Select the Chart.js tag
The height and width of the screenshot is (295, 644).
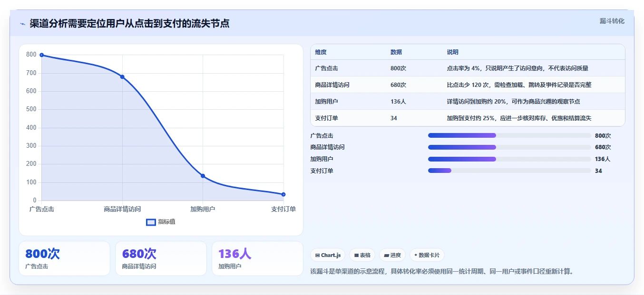tap(328, 255)
